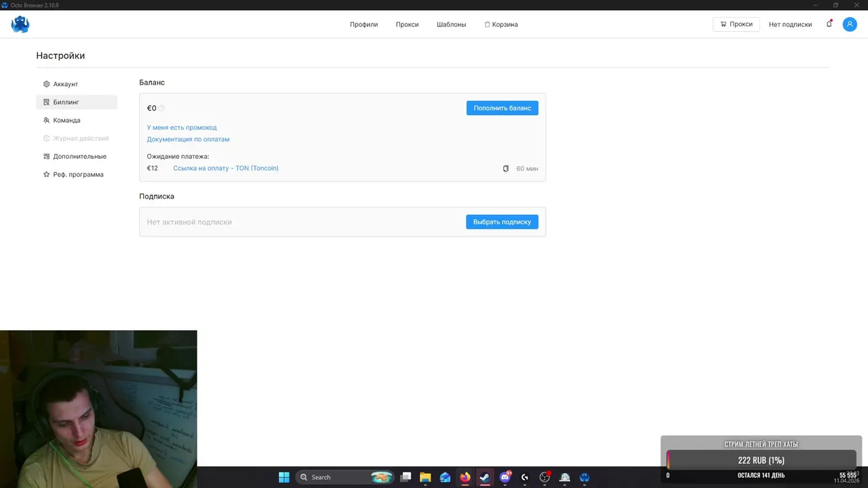Click the Нет активной подписки text
This screenshot has width=868, height=488.
pos(189,222)
